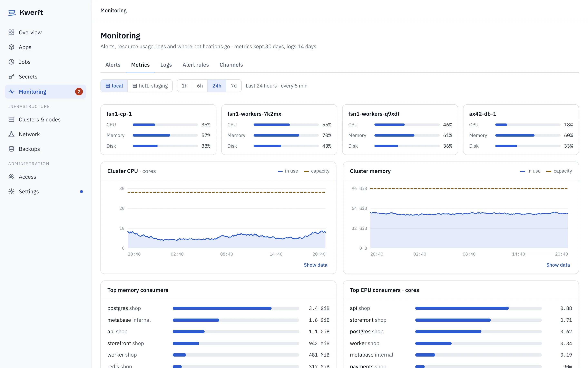Click '942 MiB' storefront memory value
Viewport: 588px width, 368px height.
(x=319, y=343)
